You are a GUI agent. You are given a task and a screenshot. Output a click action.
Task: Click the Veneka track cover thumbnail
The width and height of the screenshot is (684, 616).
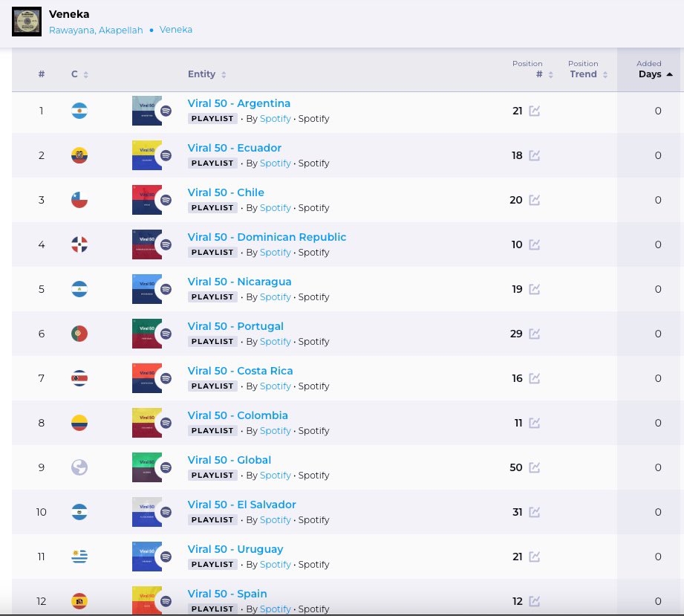[27, 22]
